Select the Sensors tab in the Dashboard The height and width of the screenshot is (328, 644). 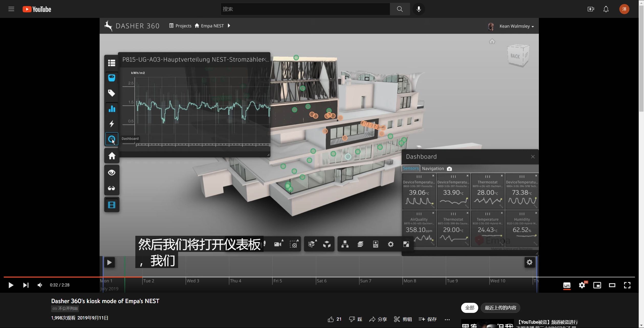click(x=410, y=168)
